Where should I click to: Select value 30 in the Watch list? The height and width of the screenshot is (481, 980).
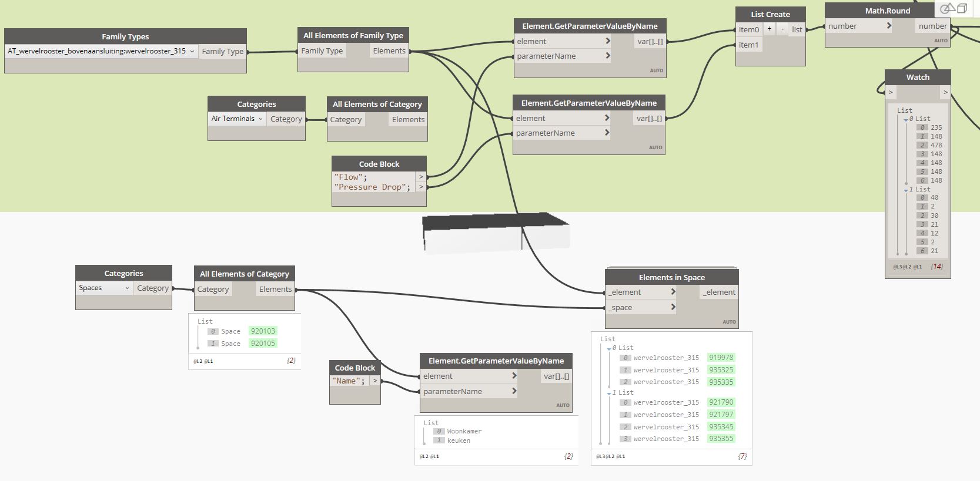pyautogui.click(x=935, y=216)
